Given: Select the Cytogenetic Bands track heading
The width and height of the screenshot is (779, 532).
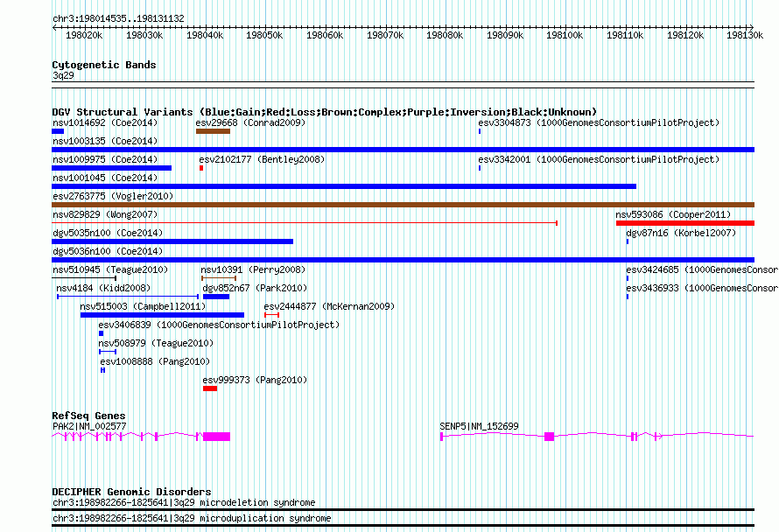Looking at the screenshot, I should [x=104, y=65].
